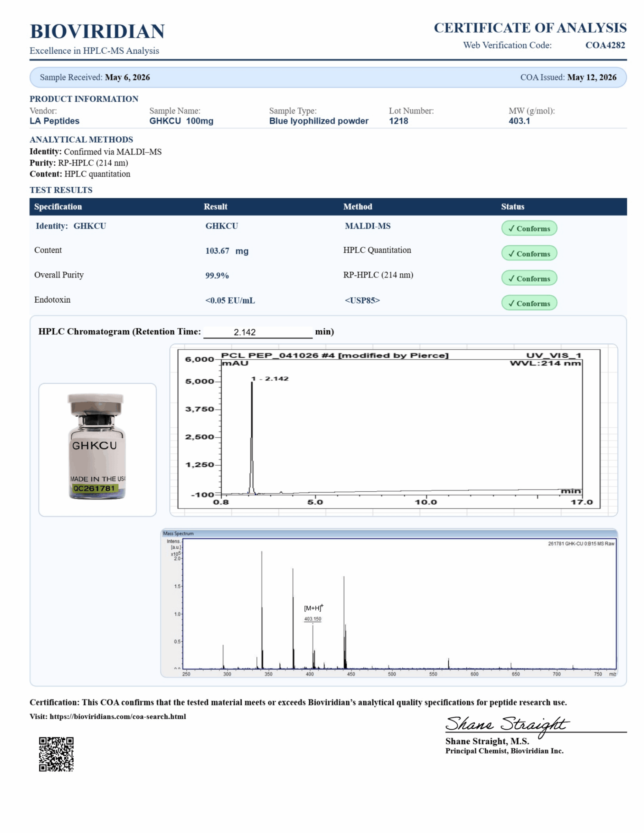Screen dimensions: 644x833
Task: Click the Sample Received date 'May 6, 2026'
Action: 127,77
